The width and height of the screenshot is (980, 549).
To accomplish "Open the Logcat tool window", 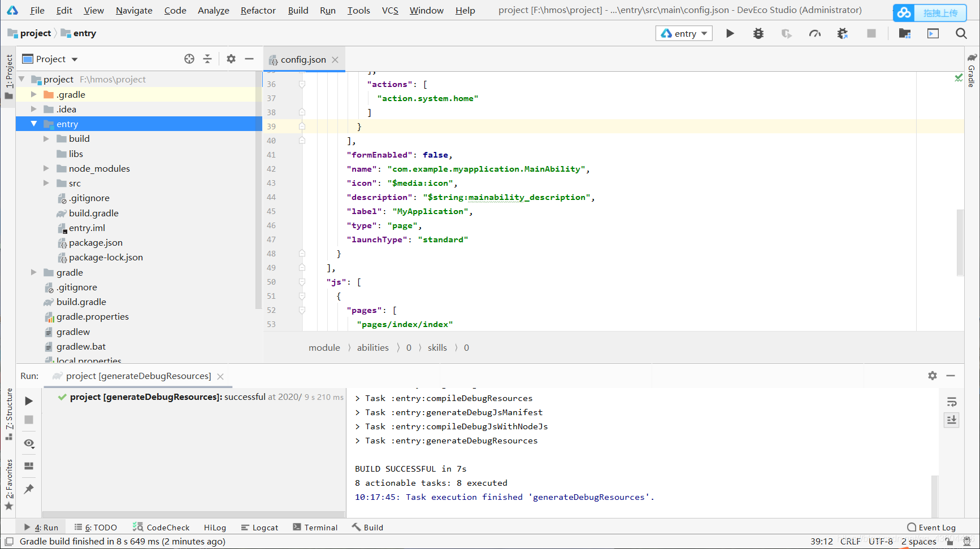I will tap(259, 528).
